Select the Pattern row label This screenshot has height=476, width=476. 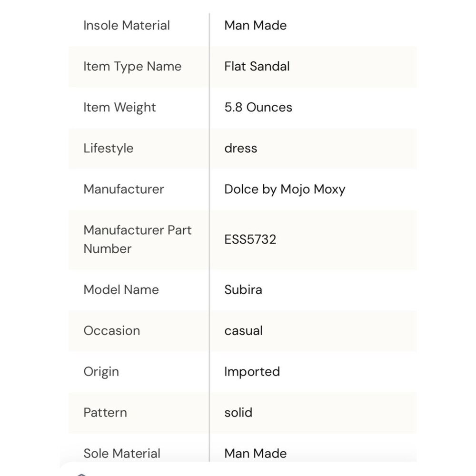[105, 413]
